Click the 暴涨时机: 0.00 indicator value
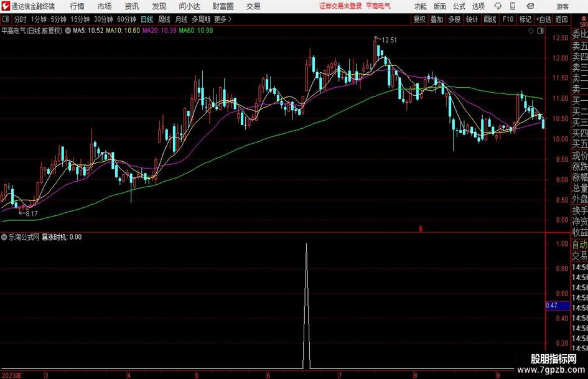 coord(62,237)
